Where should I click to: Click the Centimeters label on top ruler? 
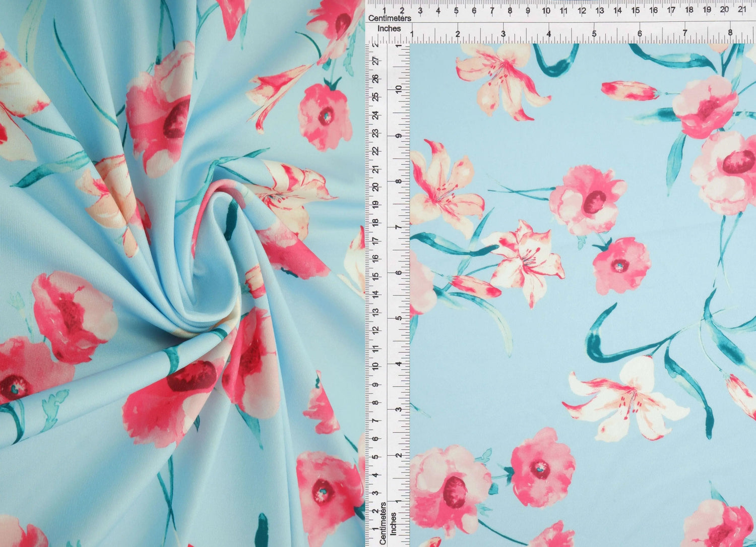pyautogui.click(x=390, y=18)
